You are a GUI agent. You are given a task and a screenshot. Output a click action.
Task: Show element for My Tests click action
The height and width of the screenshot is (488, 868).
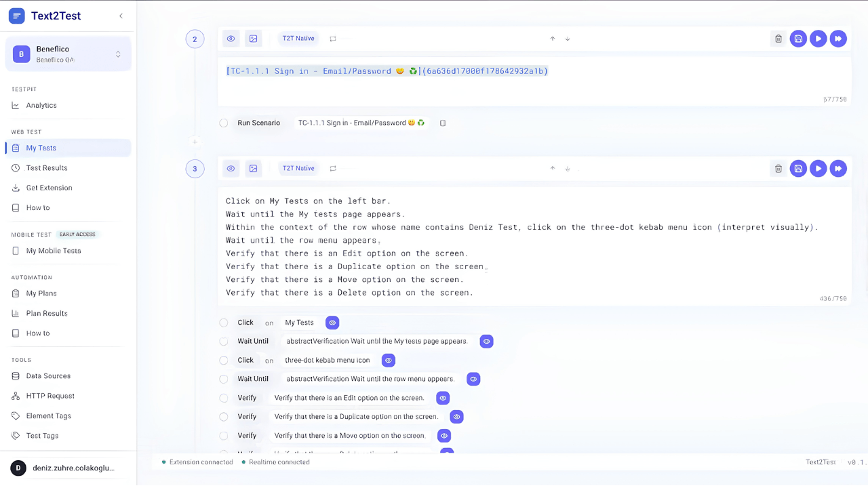point(332,323)
